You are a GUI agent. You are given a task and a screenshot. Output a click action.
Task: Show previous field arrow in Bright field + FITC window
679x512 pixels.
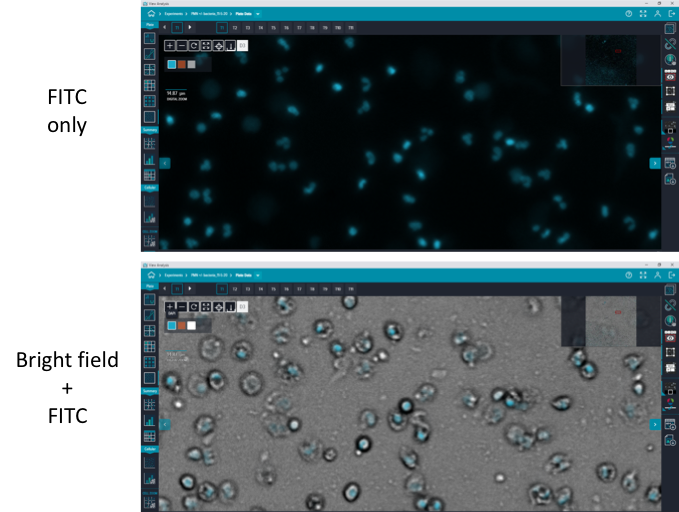pos(165,425)
